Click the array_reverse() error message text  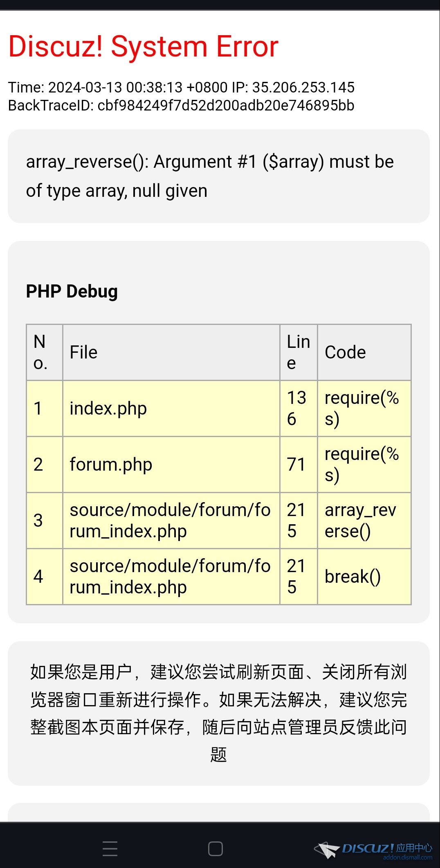(210, 176)
